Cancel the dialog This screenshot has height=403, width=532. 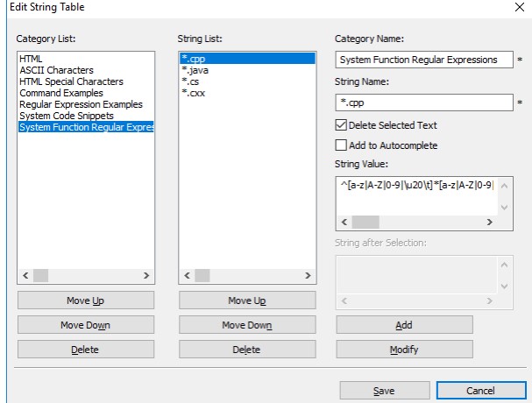point(479,391)
